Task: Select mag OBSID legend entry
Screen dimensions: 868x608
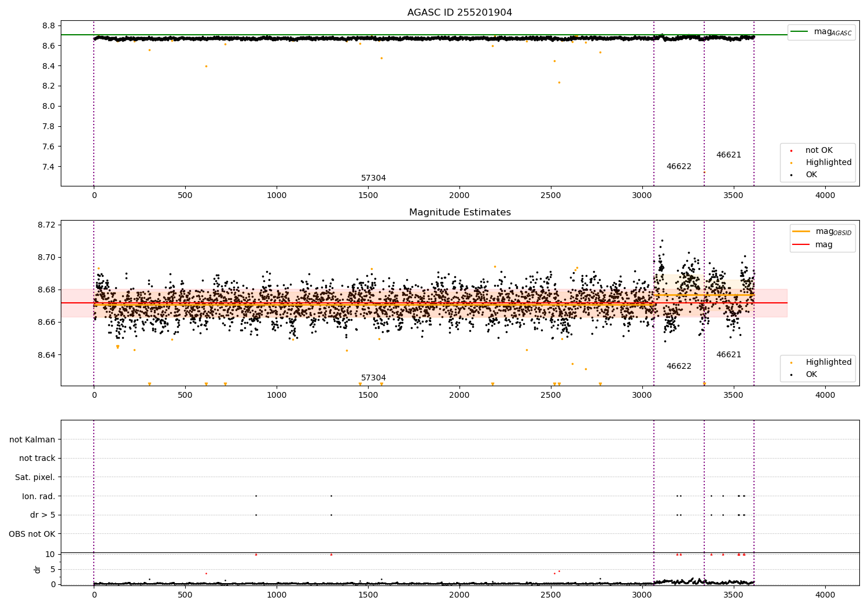Action: 822,232
